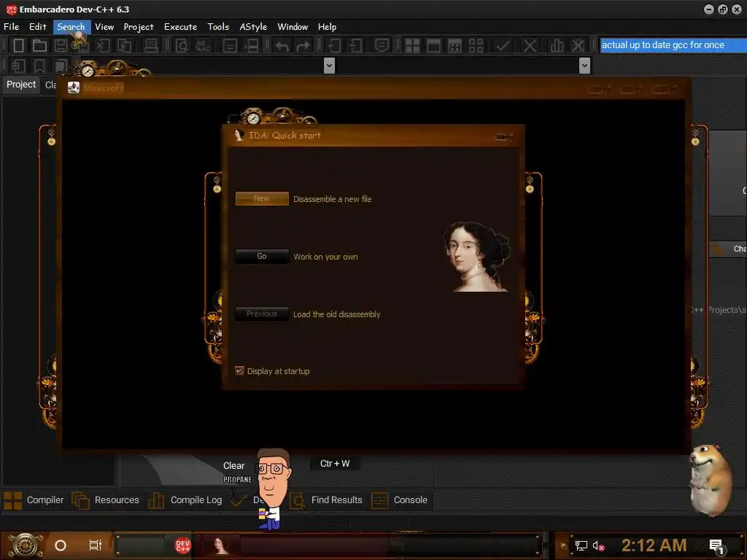Click the Rebuild All icon

pos(476,46)
